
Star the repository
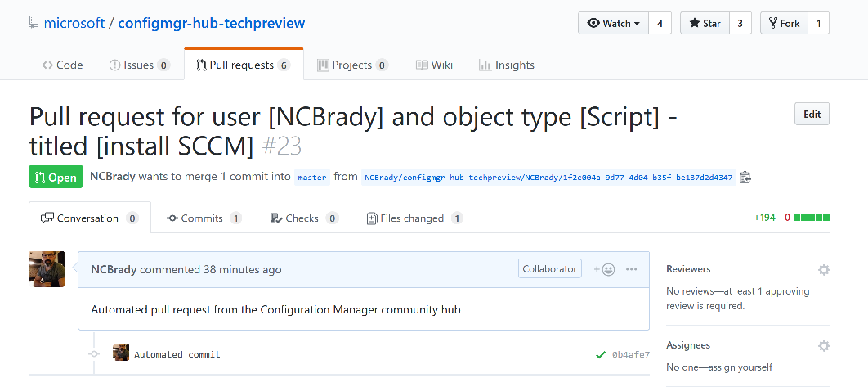(x=705, y=23)
